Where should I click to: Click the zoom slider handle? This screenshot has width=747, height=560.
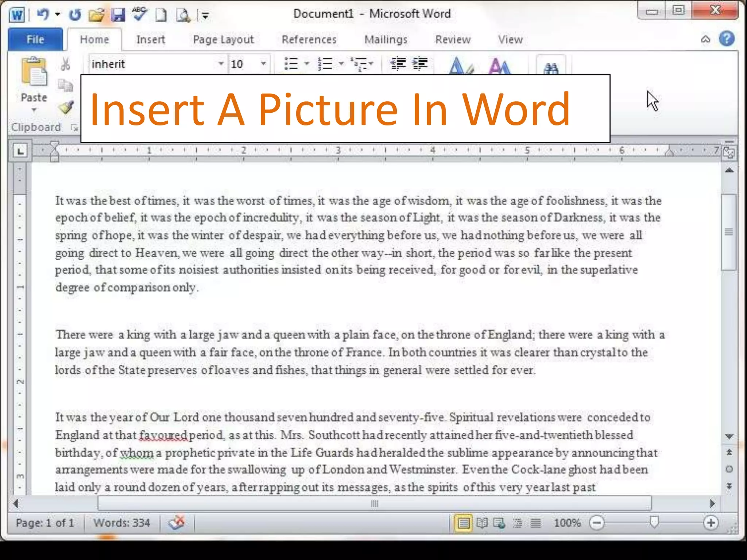click(654, 522)
